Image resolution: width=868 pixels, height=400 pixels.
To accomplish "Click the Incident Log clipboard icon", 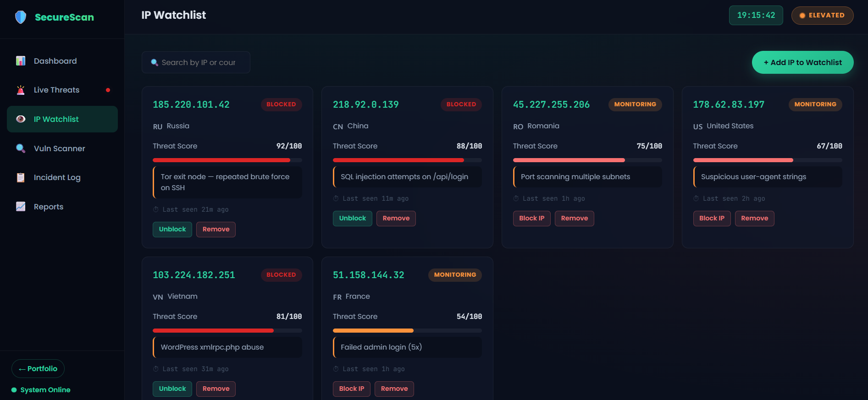I will pyautogui.click(x=21, y=177).
